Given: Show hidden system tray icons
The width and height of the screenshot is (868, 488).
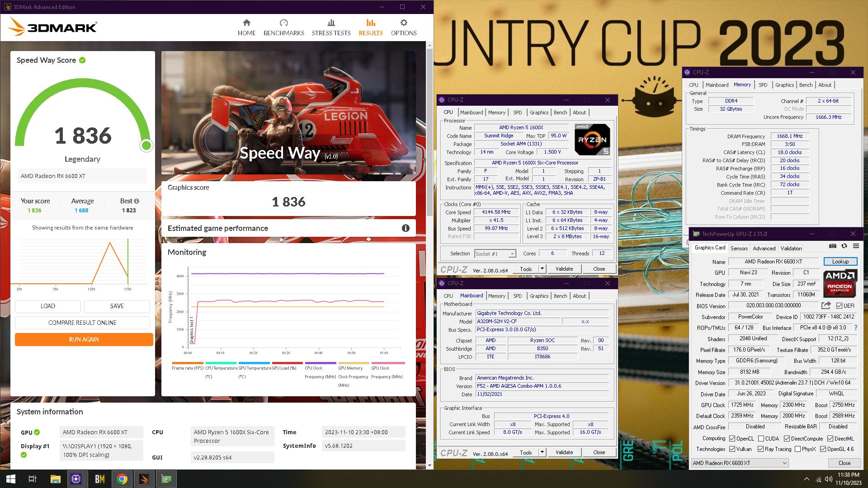Looking at the screenshot, I should pos(807,479).
